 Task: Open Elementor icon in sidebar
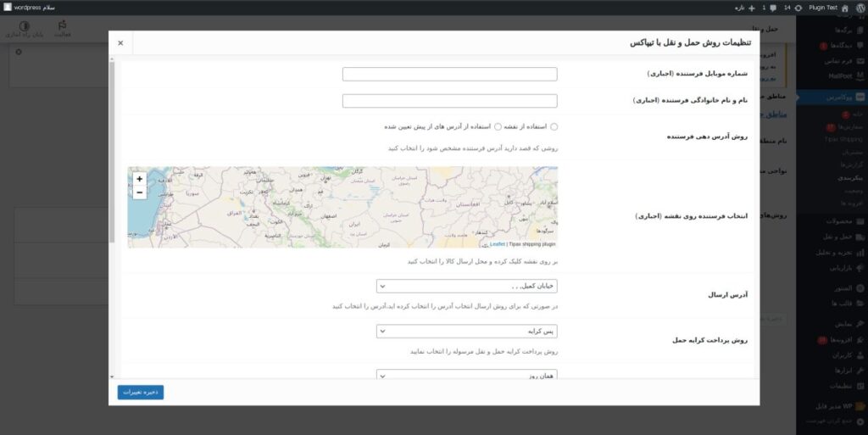point(860,288)
